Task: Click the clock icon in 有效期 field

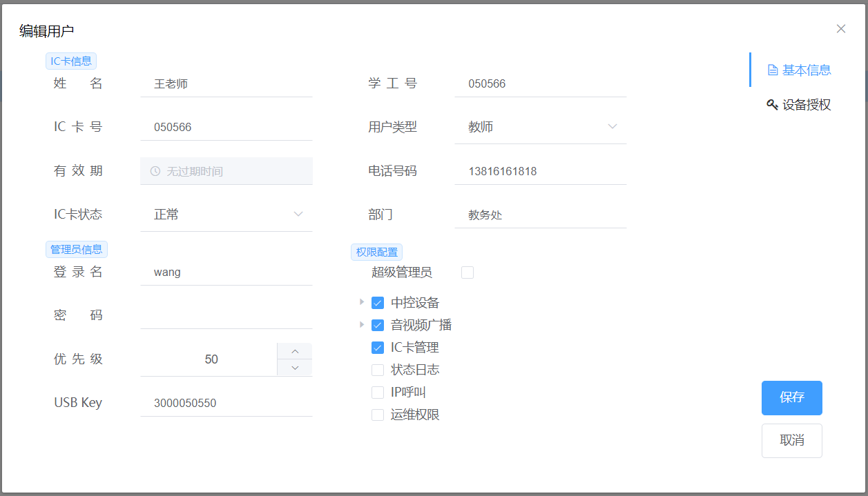Action: [x=155, y=171]
